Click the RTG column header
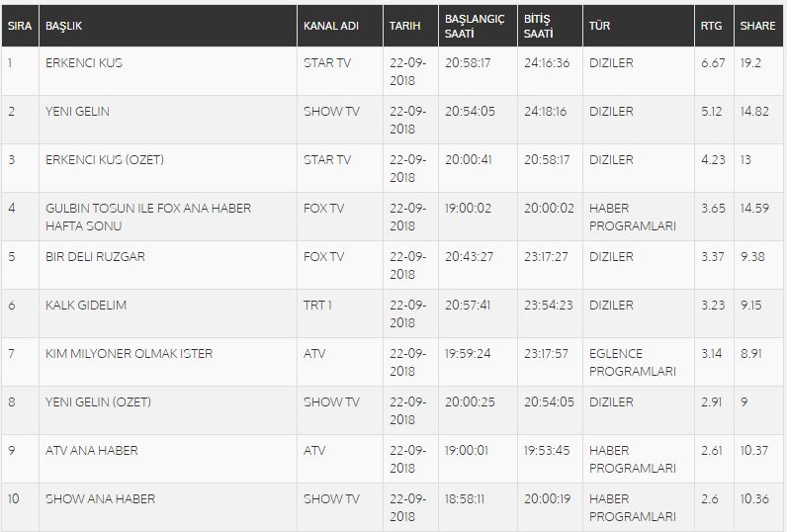787x532 pixels. pos(711,26)
